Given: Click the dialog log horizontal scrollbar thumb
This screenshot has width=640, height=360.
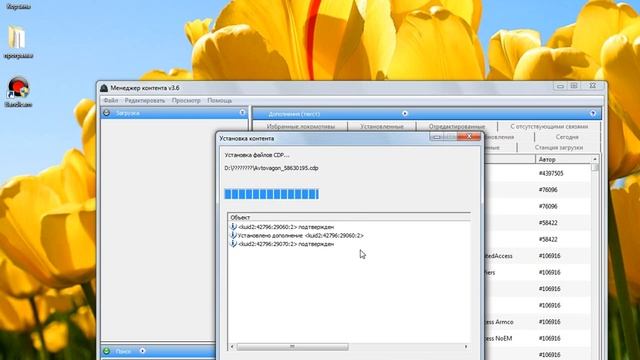Looking at the screenshot, I should [292, 347].
